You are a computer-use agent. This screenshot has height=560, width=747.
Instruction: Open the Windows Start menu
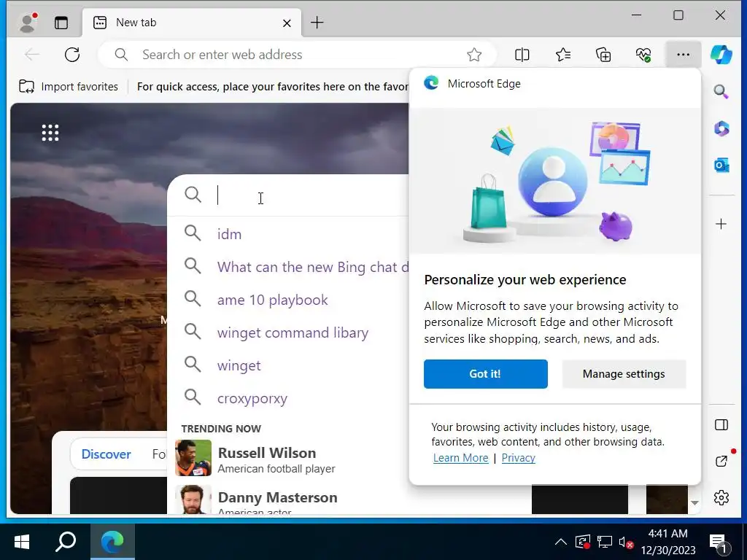[x=22, y=542]
